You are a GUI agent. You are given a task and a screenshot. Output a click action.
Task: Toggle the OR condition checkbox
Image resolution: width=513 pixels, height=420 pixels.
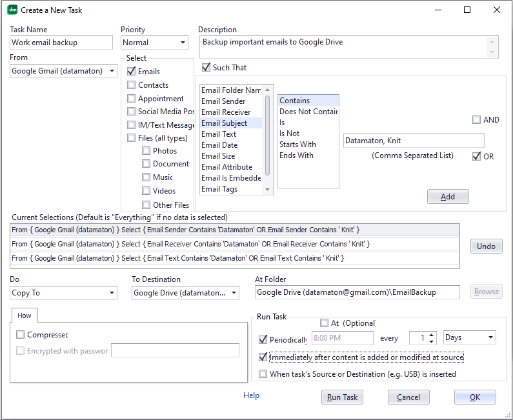[x=476, y=156]
